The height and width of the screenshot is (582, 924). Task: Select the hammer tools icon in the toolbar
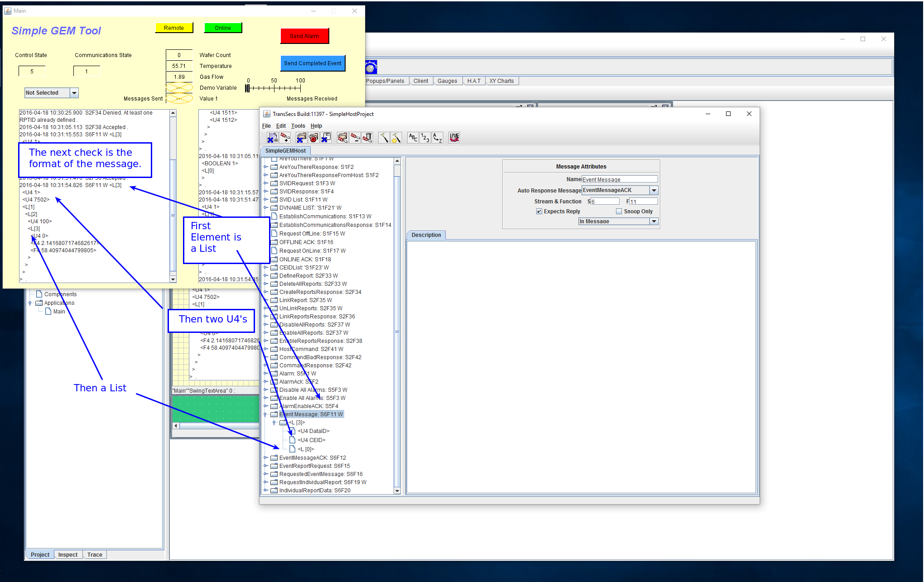pos(384,138)
